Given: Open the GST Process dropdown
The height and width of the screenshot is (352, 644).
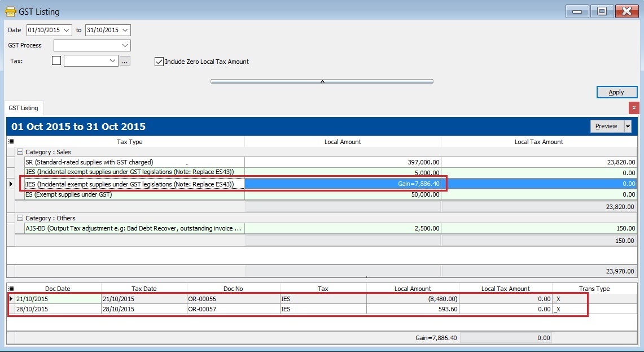Looking at the screenshot, I should [x=126, y=45].
